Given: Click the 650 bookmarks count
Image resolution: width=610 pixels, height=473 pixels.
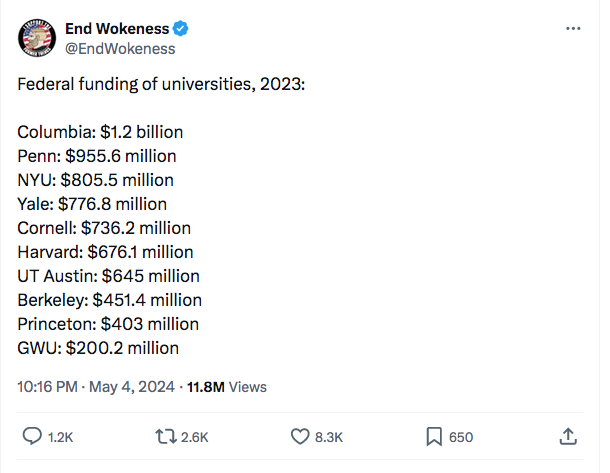Looking at the screenshot, I should [461, 437].
